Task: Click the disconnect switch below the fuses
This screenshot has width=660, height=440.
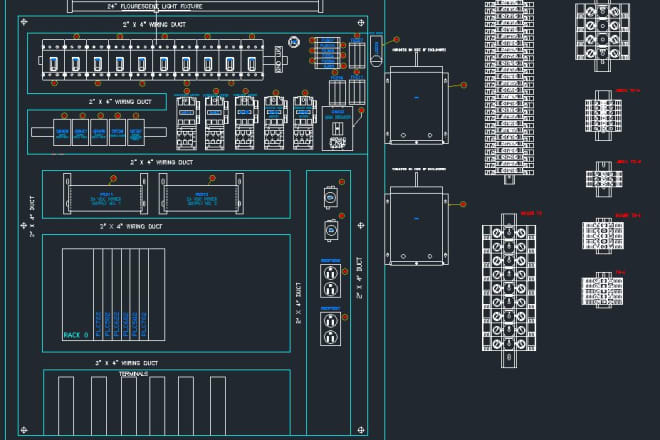Action: point(337,127)
